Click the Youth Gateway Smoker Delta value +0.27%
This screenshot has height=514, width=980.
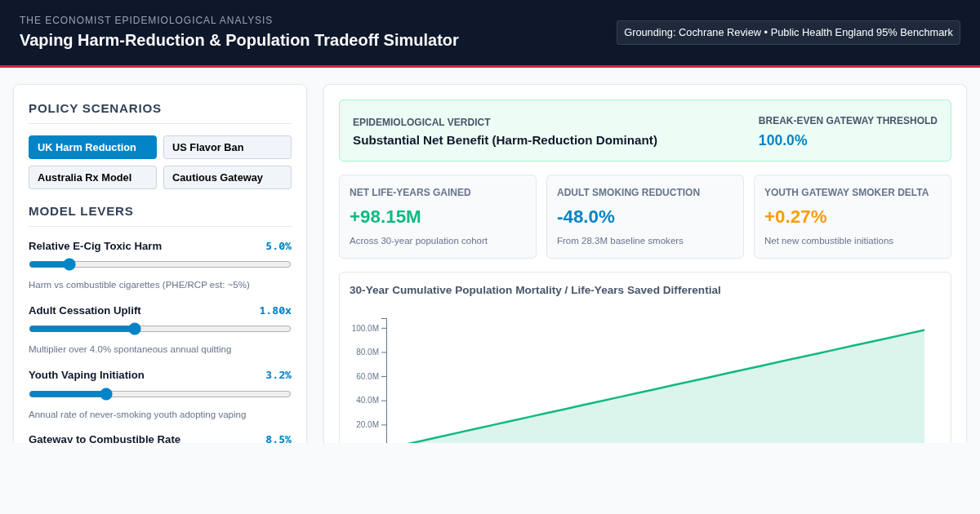(x=795, y=217)
